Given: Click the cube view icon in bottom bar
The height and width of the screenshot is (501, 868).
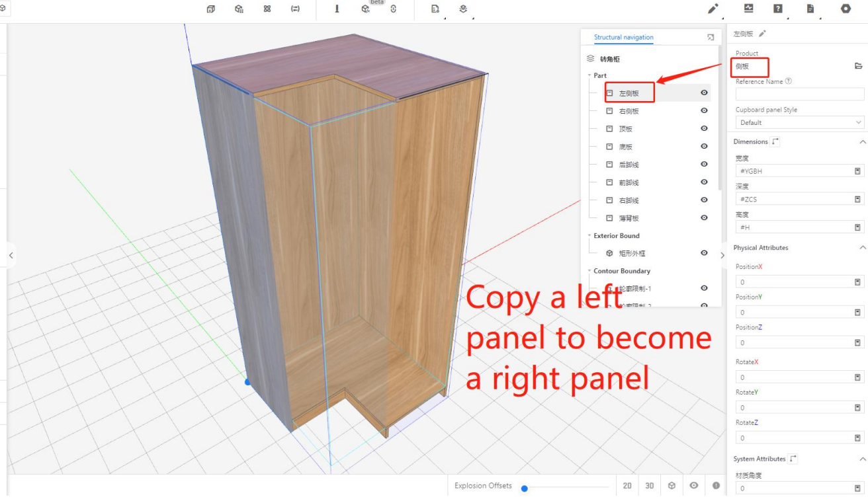Looking at the screenshot, I should click(672, 486).
